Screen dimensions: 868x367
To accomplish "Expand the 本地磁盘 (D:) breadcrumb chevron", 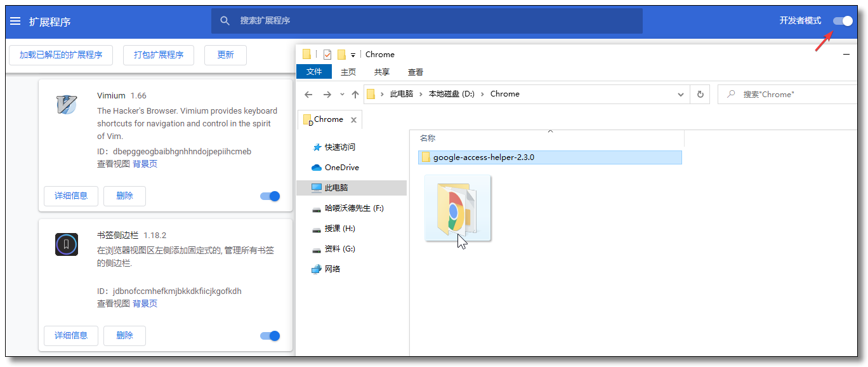I will [482, 94].
